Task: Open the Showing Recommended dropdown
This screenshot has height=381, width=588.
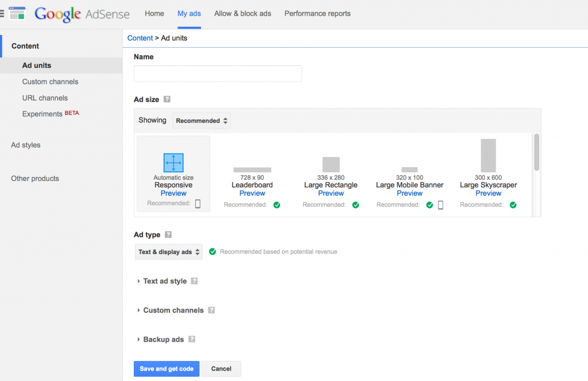Action: (x=202, y=121)
